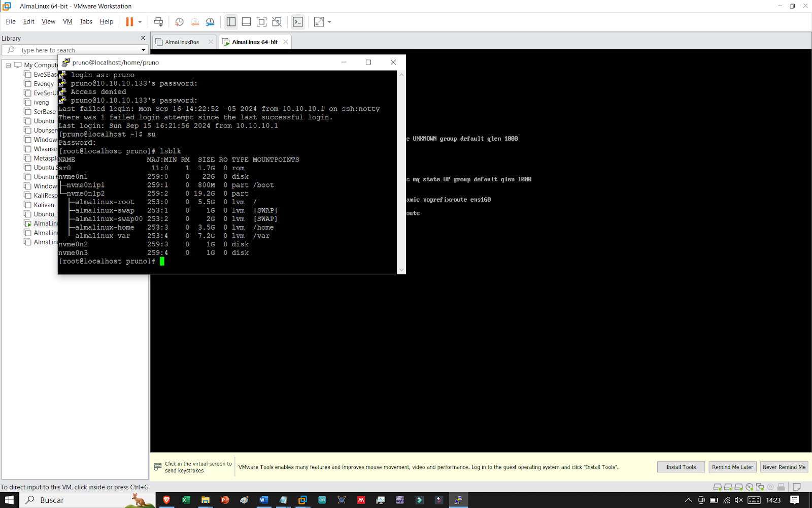The height and width of the screenshot is (508, 812).
Task: Show the console view
Action: coord(298,22)
